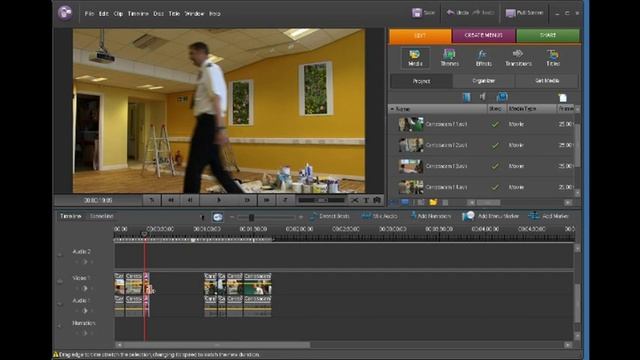Toggle the show video filter icon

(467, 97)
